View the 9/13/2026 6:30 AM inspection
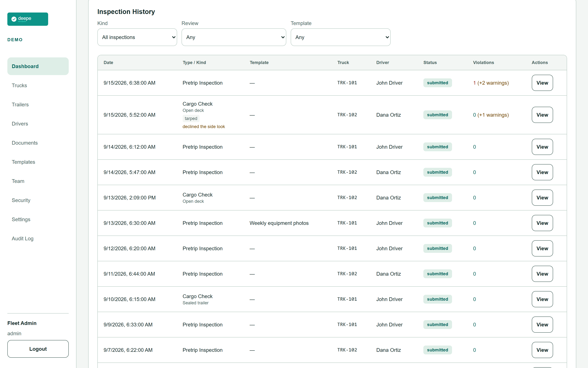The height and width of the screenshot is (368, 588). pos(542,223)
